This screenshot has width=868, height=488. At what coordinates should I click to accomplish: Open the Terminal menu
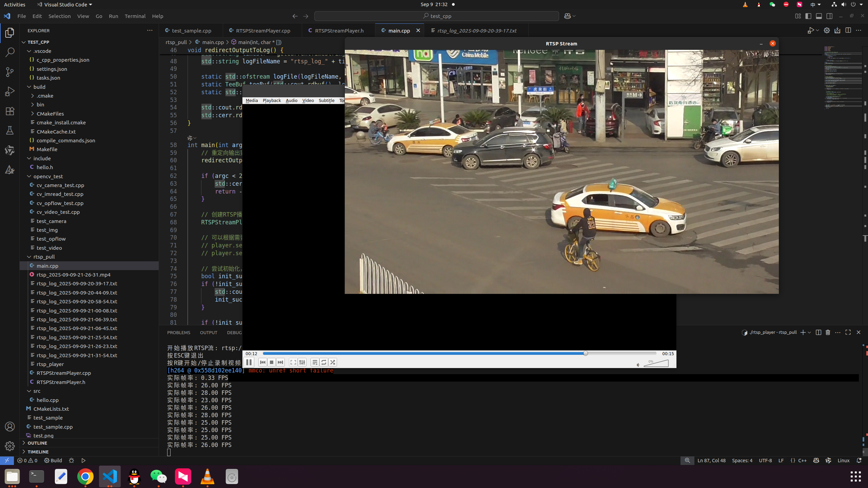pos(135,16)
